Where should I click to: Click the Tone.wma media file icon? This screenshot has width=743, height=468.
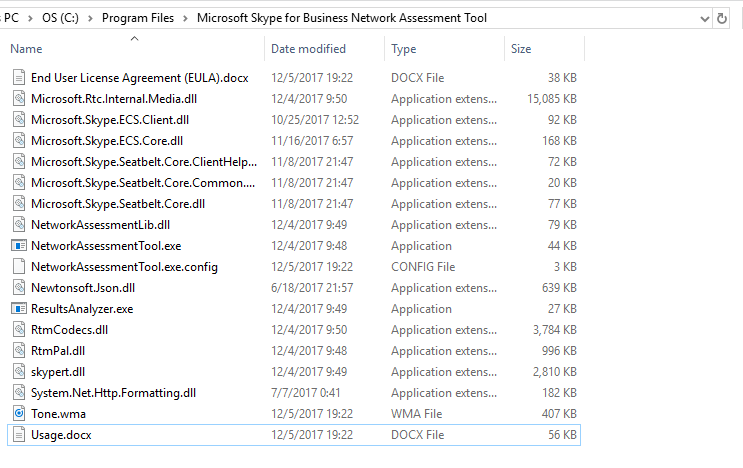(19, 414)
